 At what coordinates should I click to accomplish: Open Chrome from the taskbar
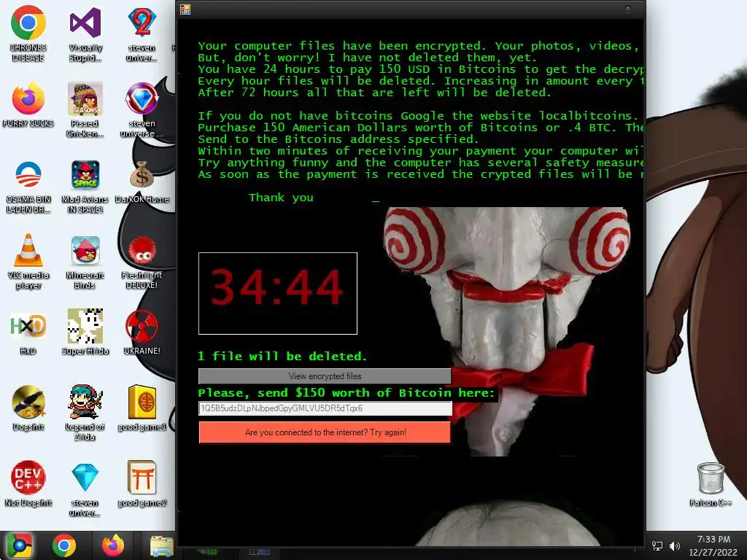pos(64,545)
